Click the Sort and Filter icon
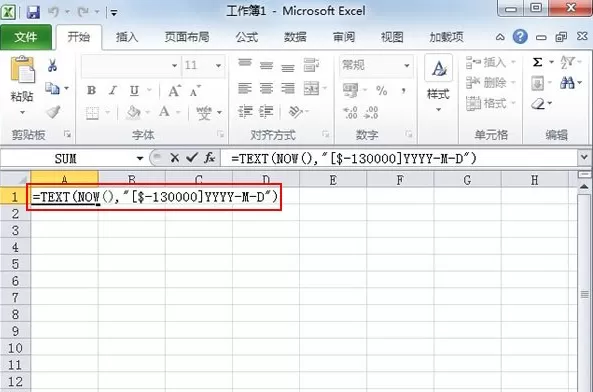The height and width of the screenshot is (392, 593). pos(568,62)
